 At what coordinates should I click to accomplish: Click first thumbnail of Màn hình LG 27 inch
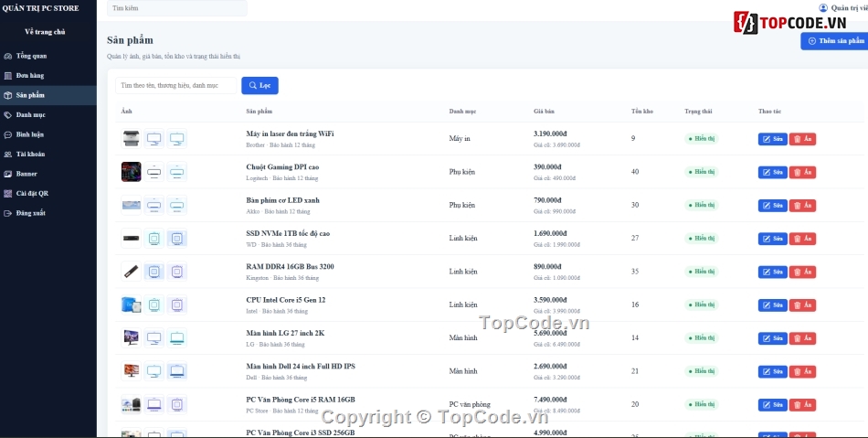click(132, 337)
